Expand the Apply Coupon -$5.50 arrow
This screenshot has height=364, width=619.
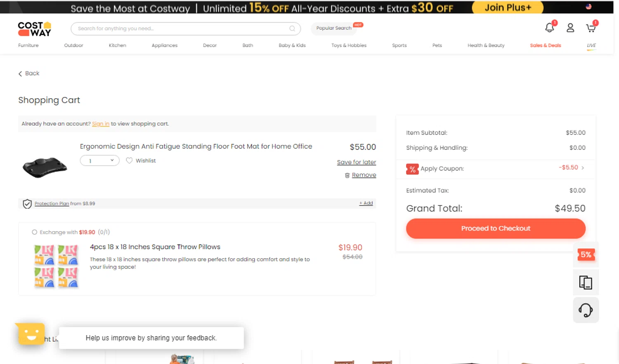(583, 168)
